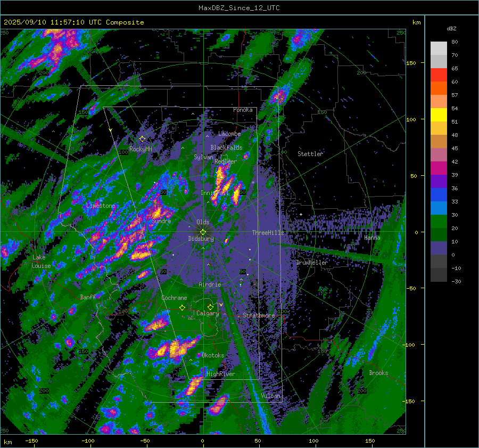Click the Vulcan city label
Viewport: 479px width, 448px height.
tap(271, 396)
